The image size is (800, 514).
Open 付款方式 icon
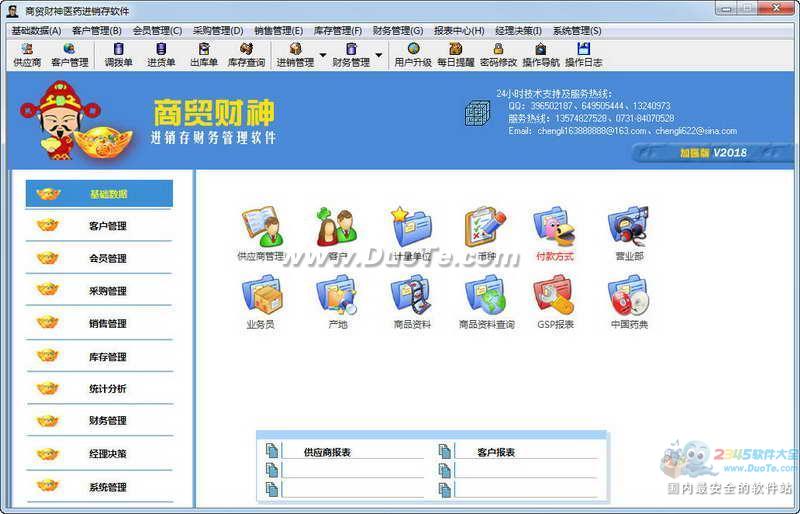(555, 234)
